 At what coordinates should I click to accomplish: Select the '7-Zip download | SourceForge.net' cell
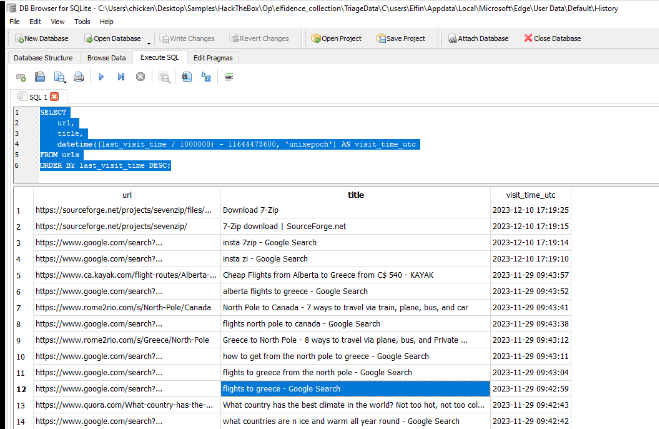click(x=356, y=226)
